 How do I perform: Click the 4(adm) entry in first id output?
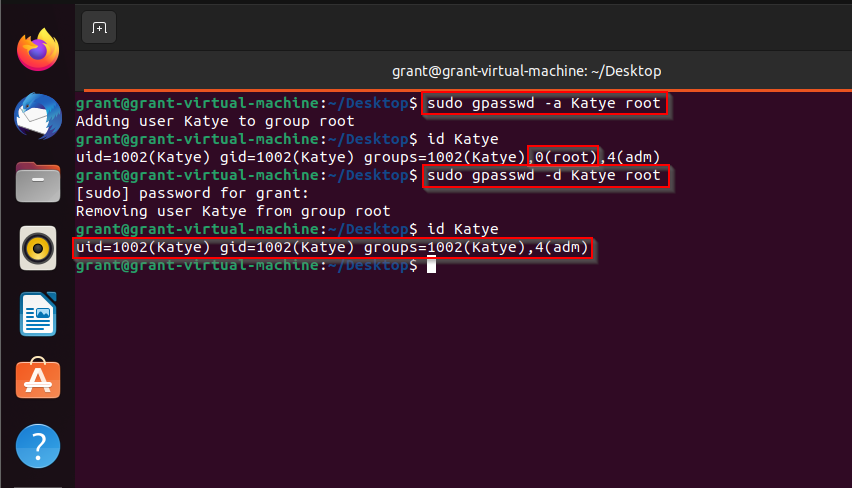coord(634,157)
